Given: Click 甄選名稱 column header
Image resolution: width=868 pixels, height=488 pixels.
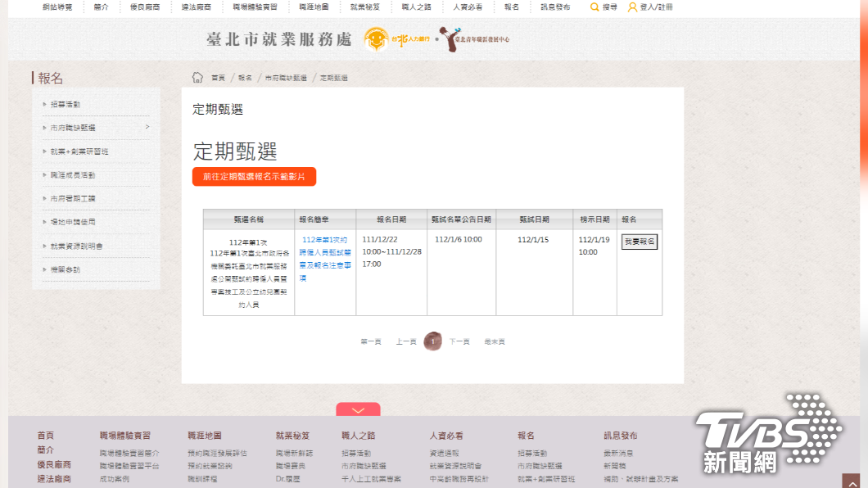Looking at the screenshot, I should (x=249, y=219).
